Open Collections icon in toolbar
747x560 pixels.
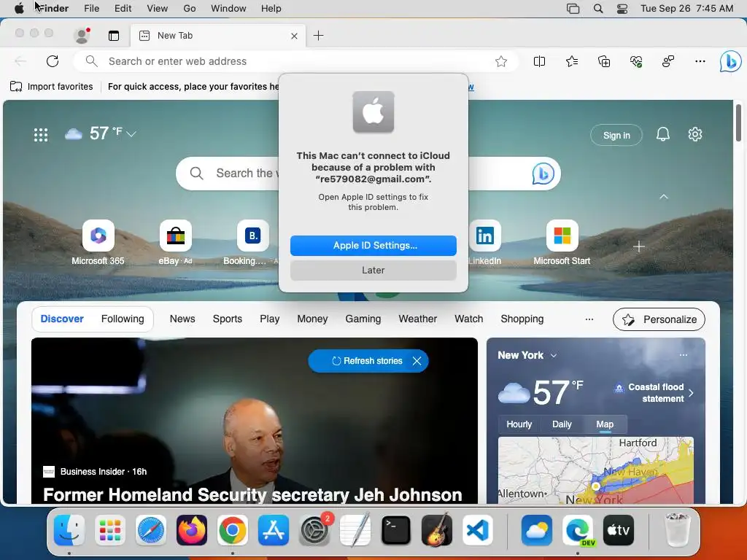pyautogui.click(x=603, y=61)
